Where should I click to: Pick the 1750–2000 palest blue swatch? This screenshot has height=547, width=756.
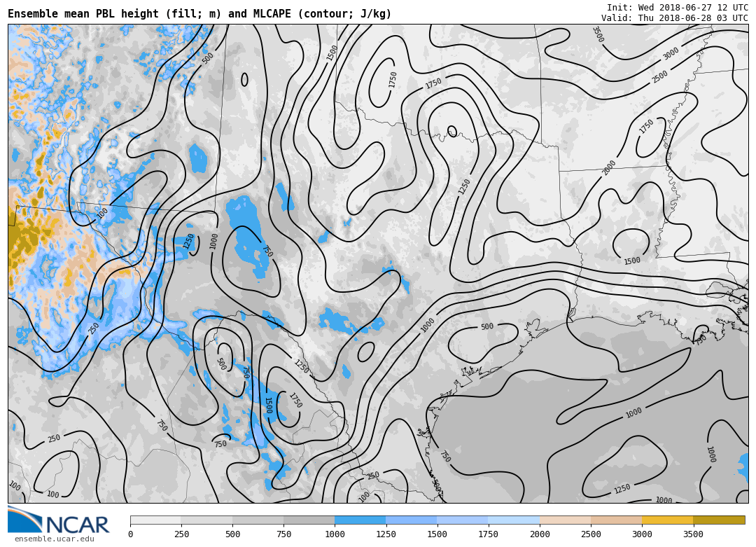[x=514, y=520]
